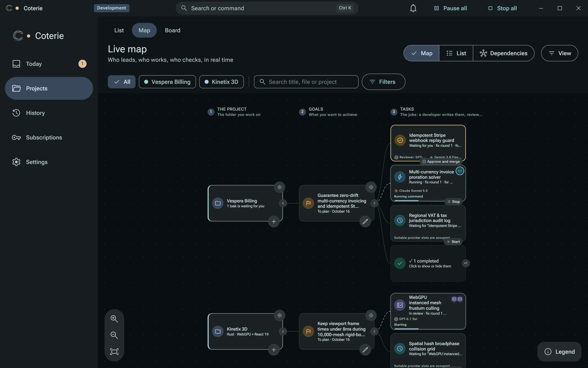Open Today in the sidebar
This screenshot has height=368, width=588.
coord(49,64)
